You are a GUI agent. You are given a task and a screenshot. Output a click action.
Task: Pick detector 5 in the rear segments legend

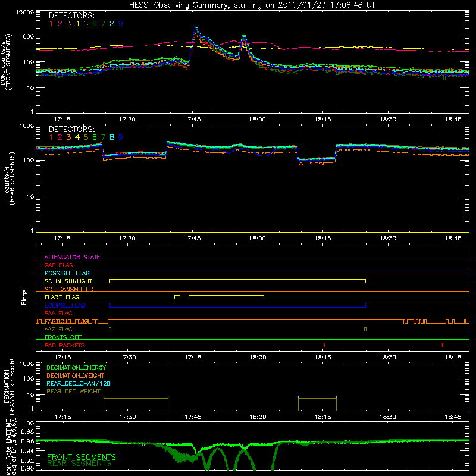(x=86, y=137)
